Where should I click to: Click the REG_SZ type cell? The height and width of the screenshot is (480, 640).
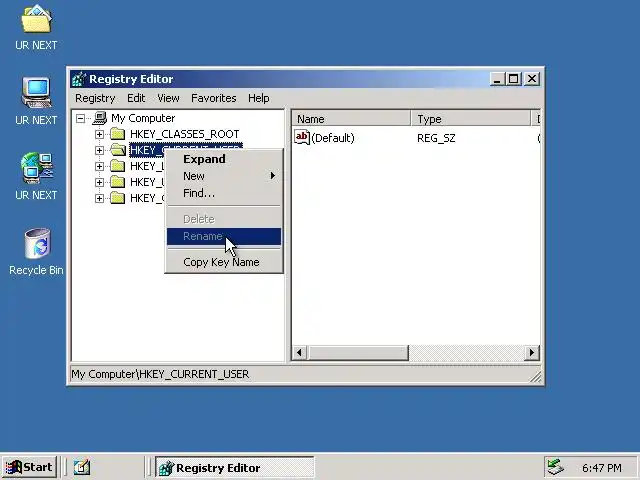[436, 138]
